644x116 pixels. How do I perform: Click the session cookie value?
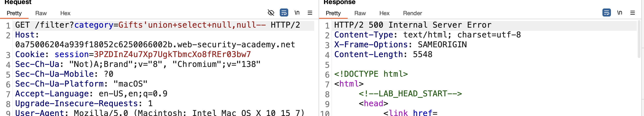172,54
